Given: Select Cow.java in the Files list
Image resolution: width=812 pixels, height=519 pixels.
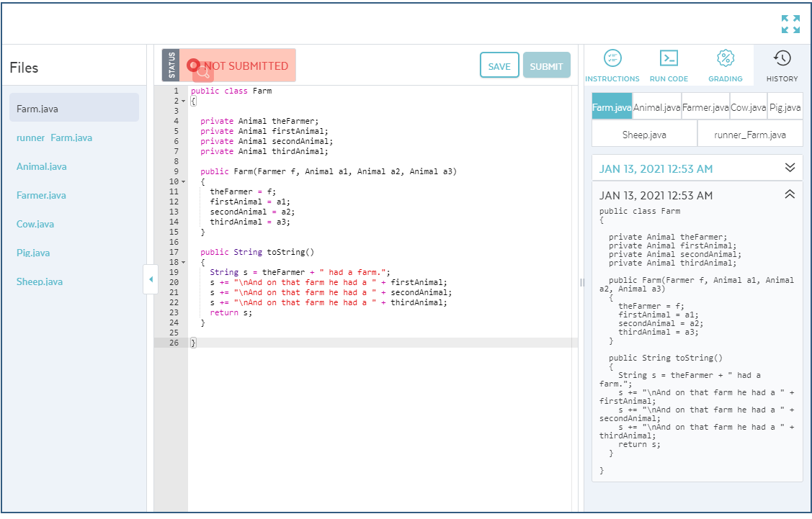Looking at the screenshot, I should click(x=35, y=224).
